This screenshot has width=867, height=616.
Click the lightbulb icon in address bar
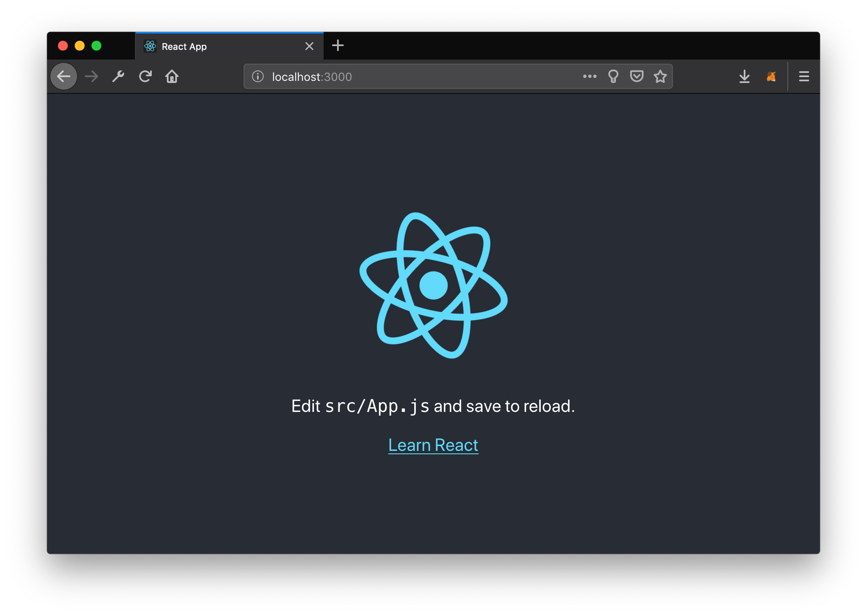click(613, 76)
